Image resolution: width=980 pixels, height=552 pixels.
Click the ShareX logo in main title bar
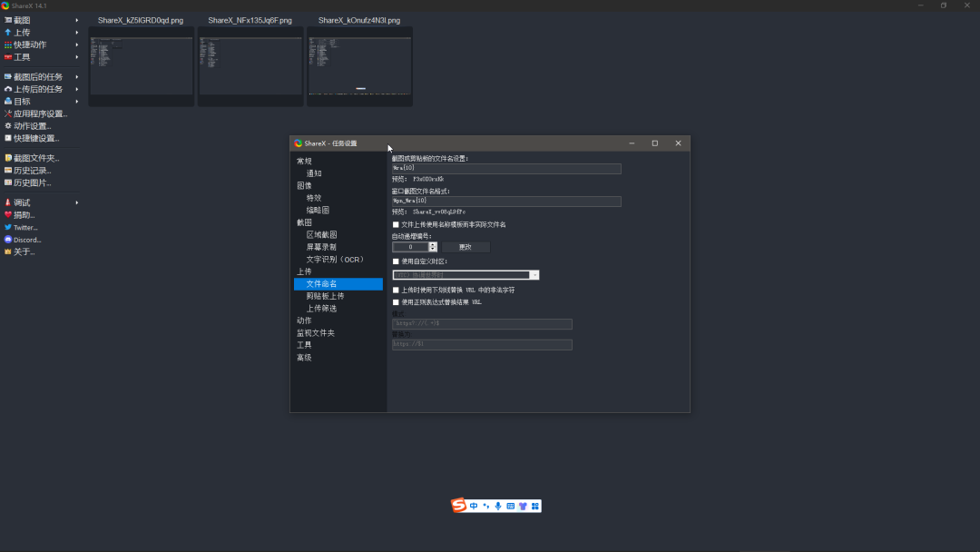pyautogui.click(x=5, y=5)
